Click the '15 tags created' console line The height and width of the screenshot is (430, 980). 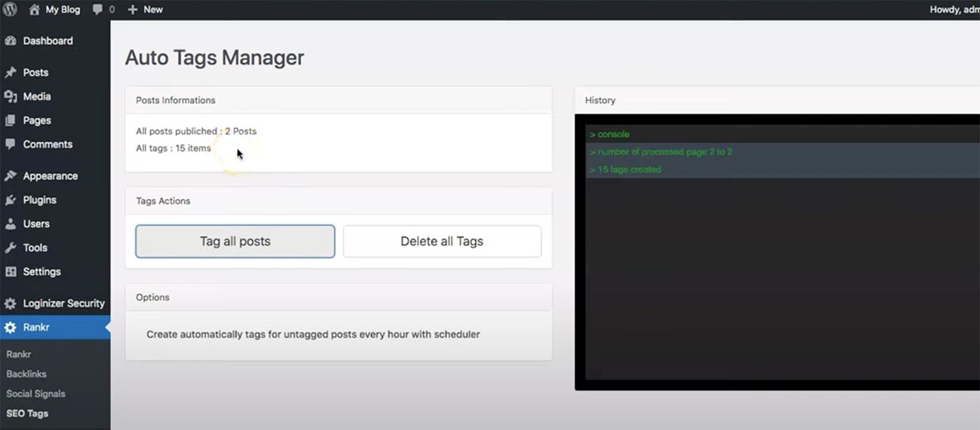(x=625, y=169)
